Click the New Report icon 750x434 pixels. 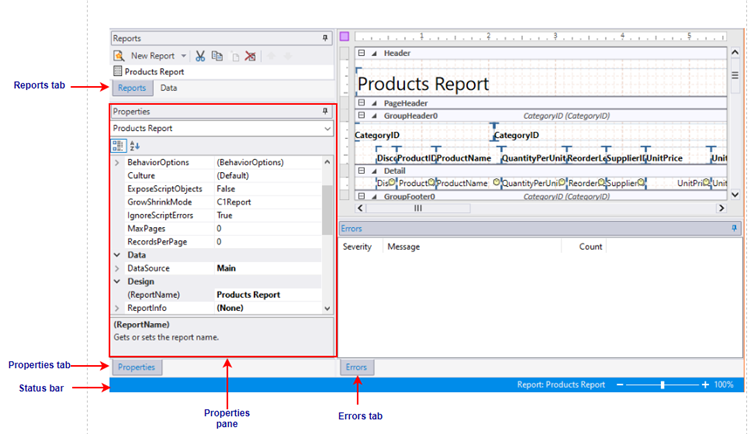coord(119,56)
